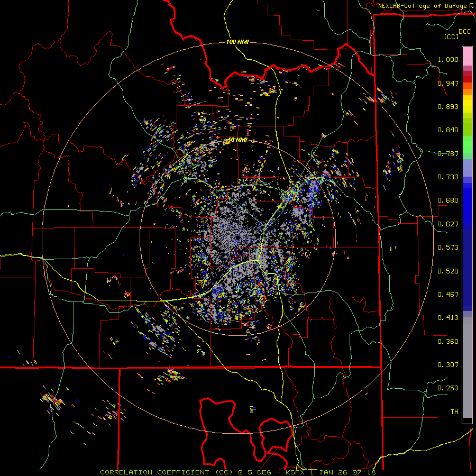
Task: Click the 0.307 legend value
Action: click(x=448, y=365)
